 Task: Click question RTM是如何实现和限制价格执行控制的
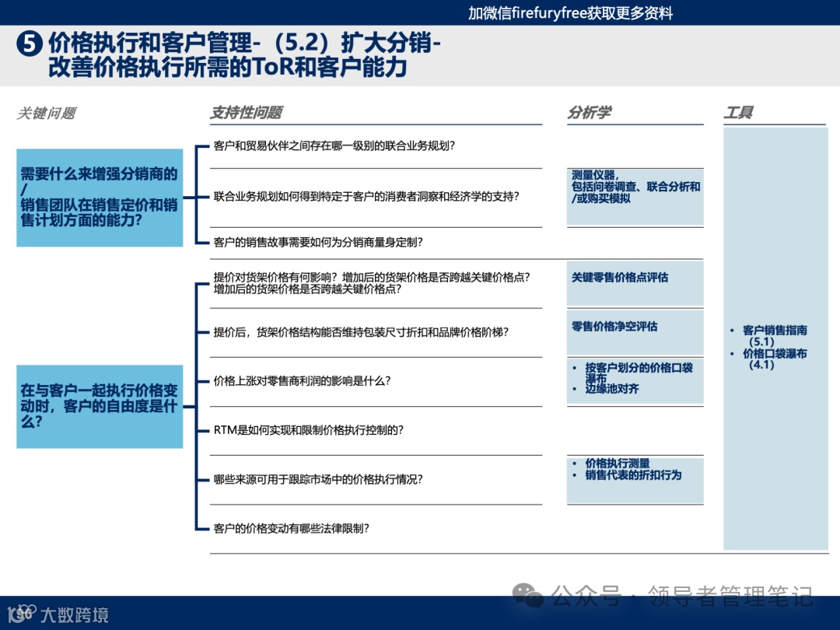[x=309, y=430]
